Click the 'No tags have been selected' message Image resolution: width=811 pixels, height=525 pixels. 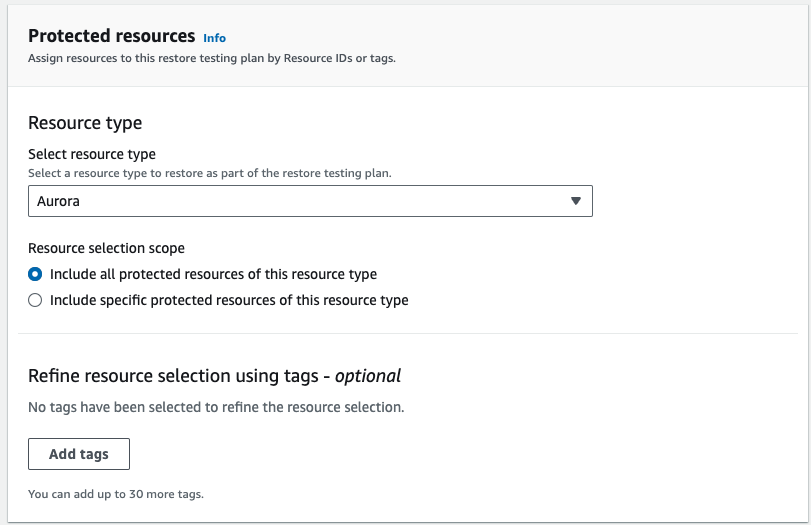coord(216,407)
